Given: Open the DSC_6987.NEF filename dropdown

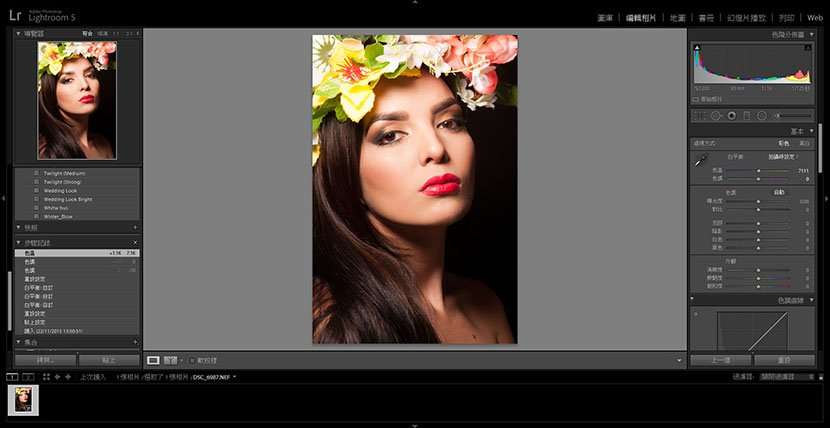Looking at the screenshot, I should (234, 377).
